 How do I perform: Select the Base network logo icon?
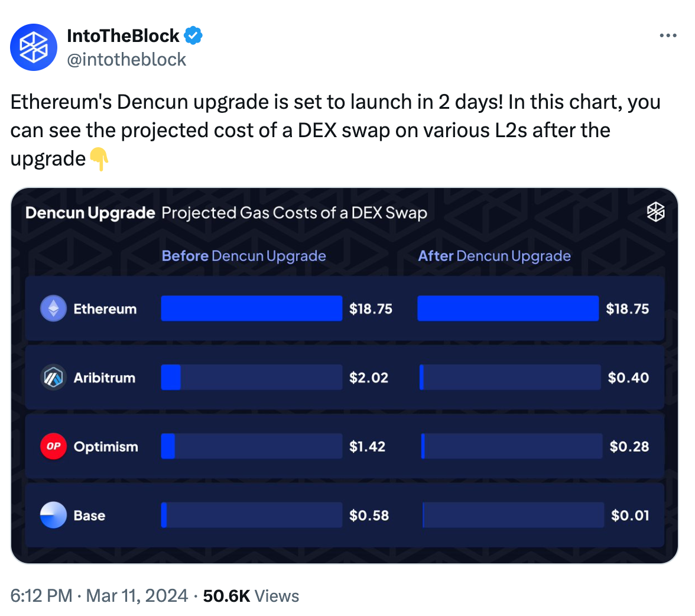53,515
